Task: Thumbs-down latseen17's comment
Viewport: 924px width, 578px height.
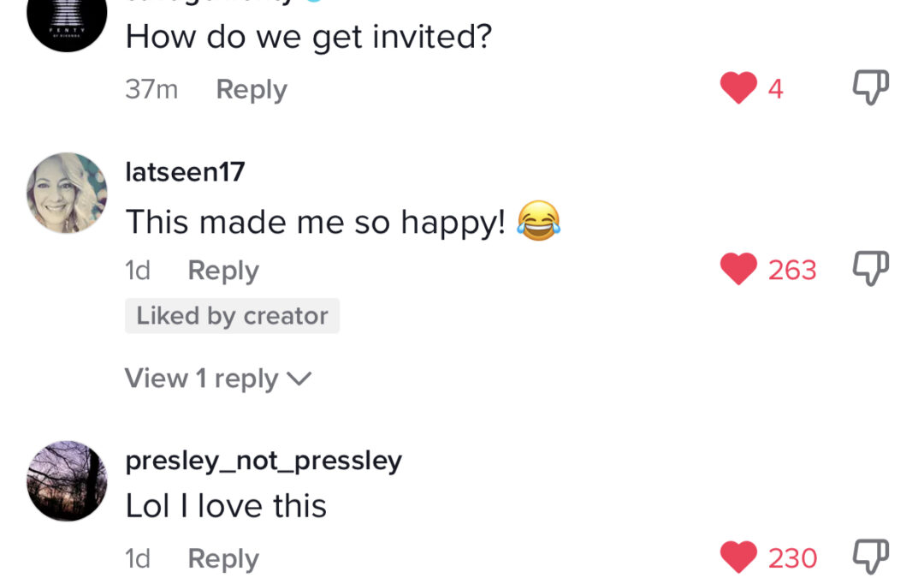Action: click(871, 268)
